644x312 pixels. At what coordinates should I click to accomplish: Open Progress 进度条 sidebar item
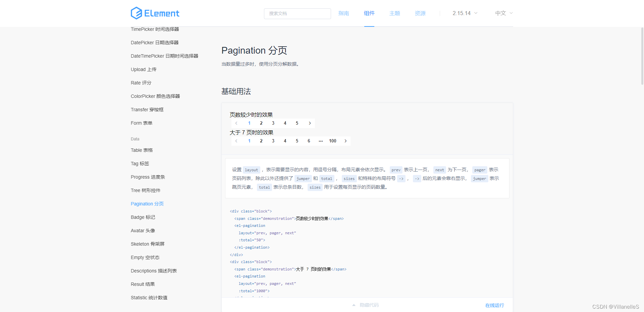click(148, 177)
